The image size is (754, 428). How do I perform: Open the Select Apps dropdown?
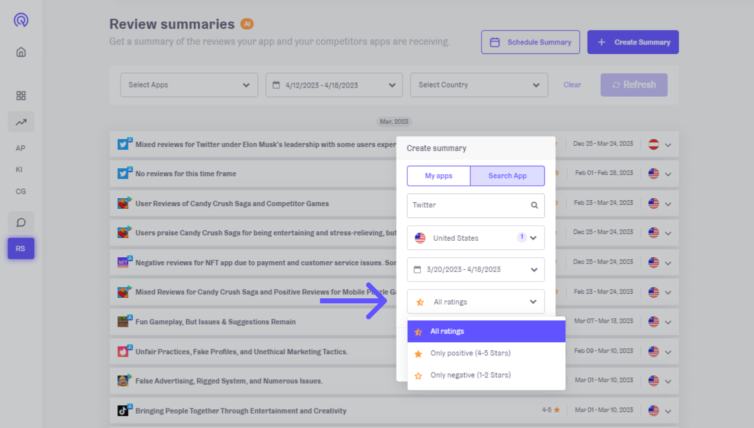click(x=189, y=85)
